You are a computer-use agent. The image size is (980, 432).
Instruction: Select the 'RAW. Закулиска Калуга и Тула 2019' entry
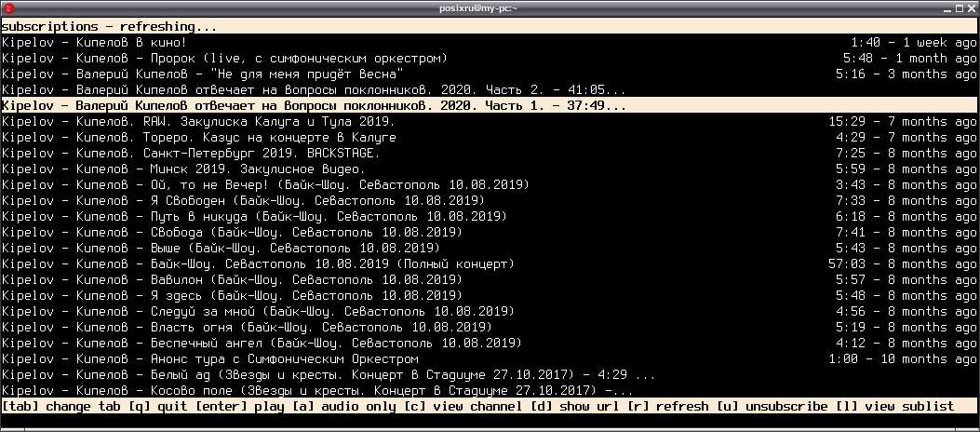pyautogui.click(x=490, y=121)
